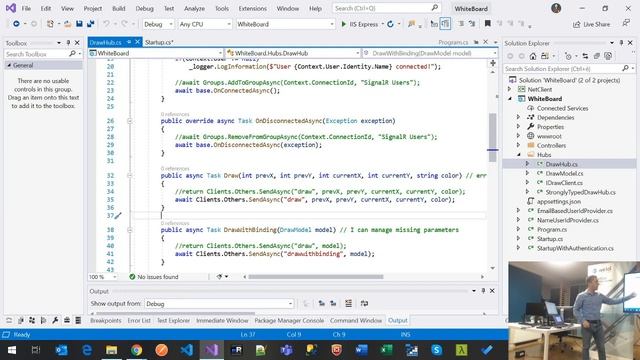The width and height of the screenshot is (640, 360).
Task: Click Clear All icon in Output toolbar
Action: click(348, 303)
